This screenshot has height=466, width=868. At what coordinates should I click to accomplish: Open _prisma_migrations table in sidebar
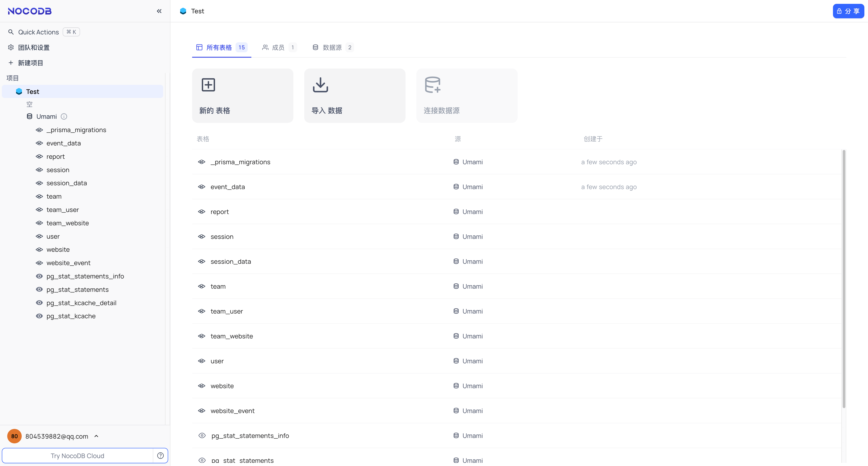coord(76,130)
